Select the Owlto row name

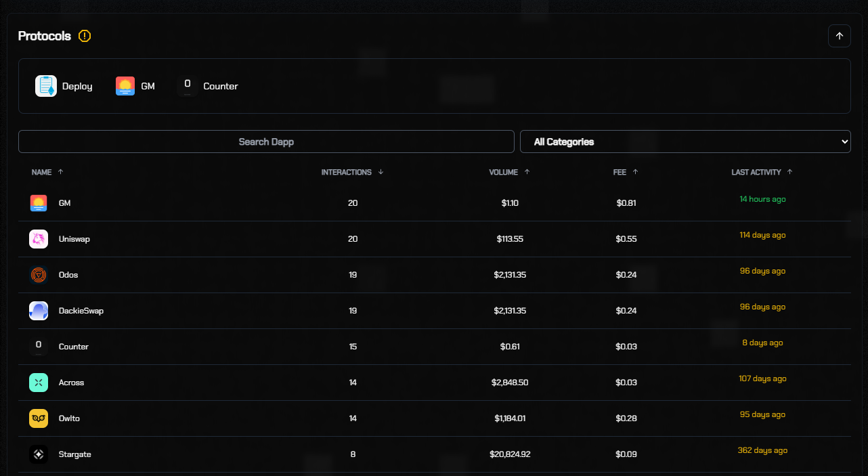tap(69, 418)
